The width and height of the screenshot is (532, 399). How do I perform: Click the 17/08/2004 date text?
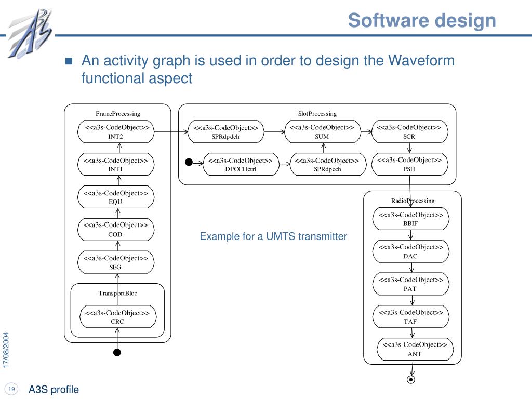[6, 350]
